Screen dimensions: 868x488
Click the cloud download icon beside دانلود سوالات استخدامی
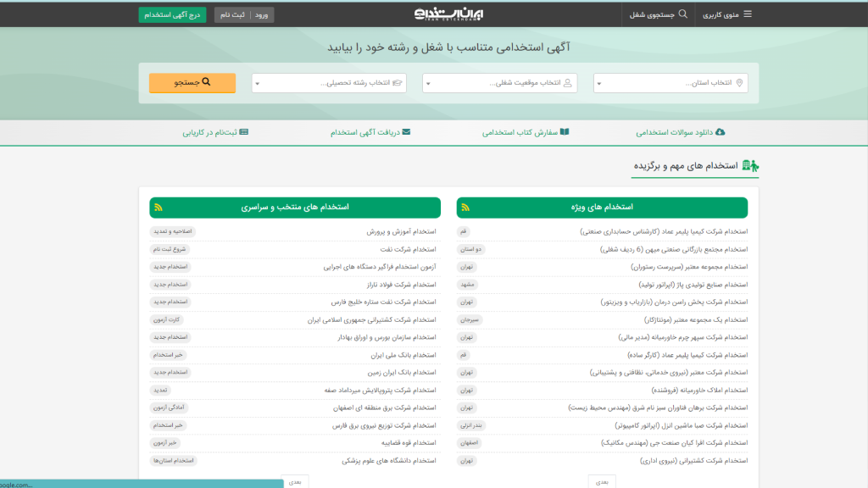(x=721, y=131)
